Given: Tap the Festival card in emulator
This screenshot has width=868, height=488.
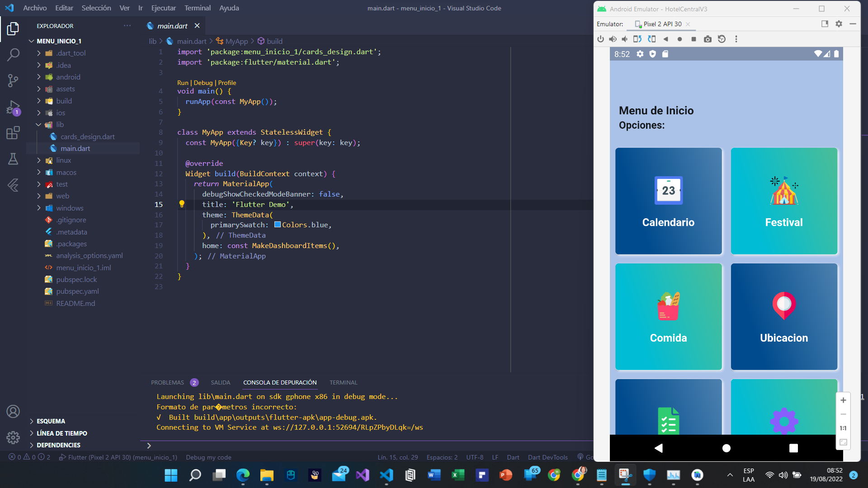Looking at the screenshot, I should click(x=784, y=201).
